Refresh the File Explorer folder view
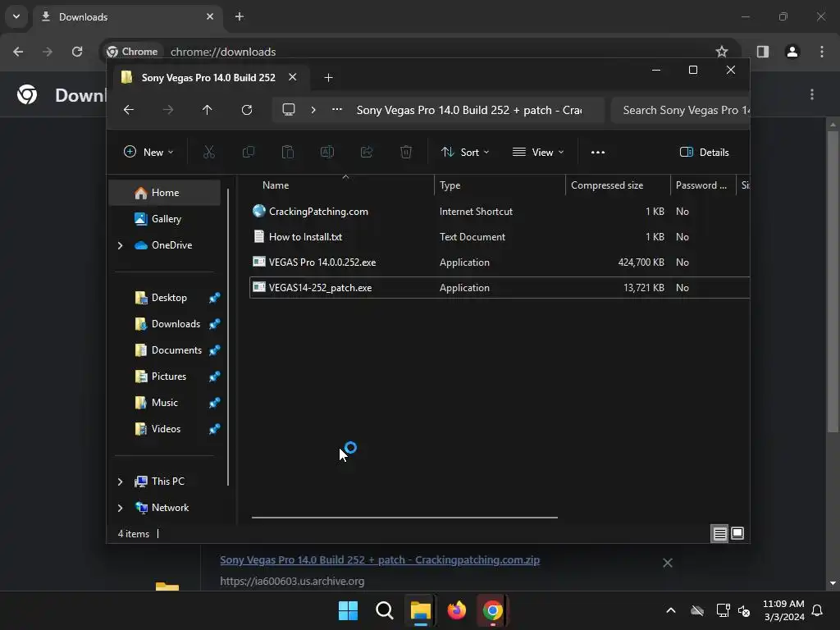 [x=247, y=110]
